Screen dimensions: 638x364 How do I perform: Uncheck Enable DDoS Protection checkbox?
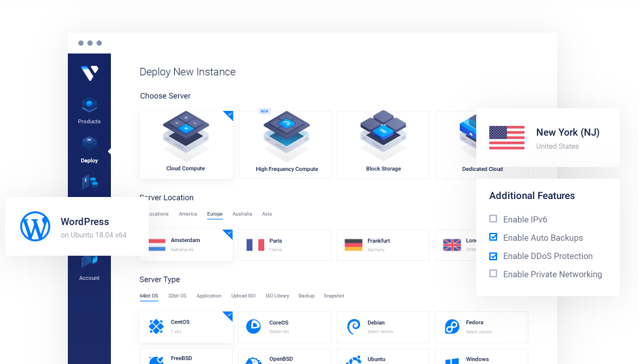click(x=493, y=256)
